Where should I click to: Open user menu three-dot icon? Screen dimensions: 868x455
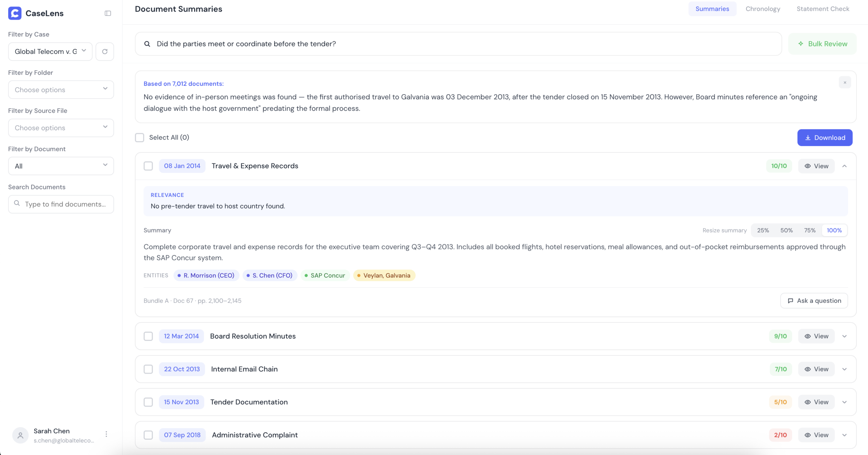click(106, 434)
